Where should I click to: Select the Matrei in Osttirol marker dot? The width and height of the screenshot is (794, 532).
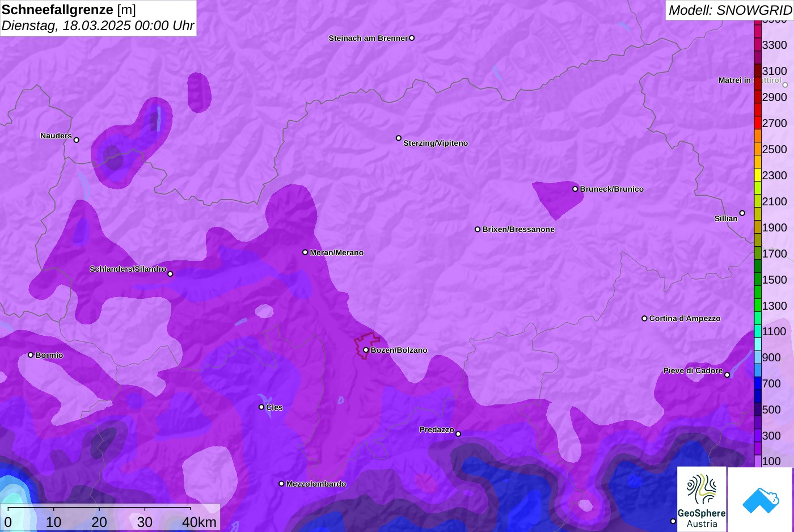pos(785,85)
